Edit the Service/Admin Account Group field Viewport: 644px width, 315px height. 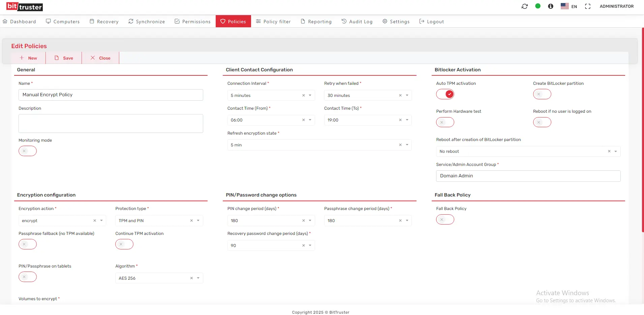528,176
